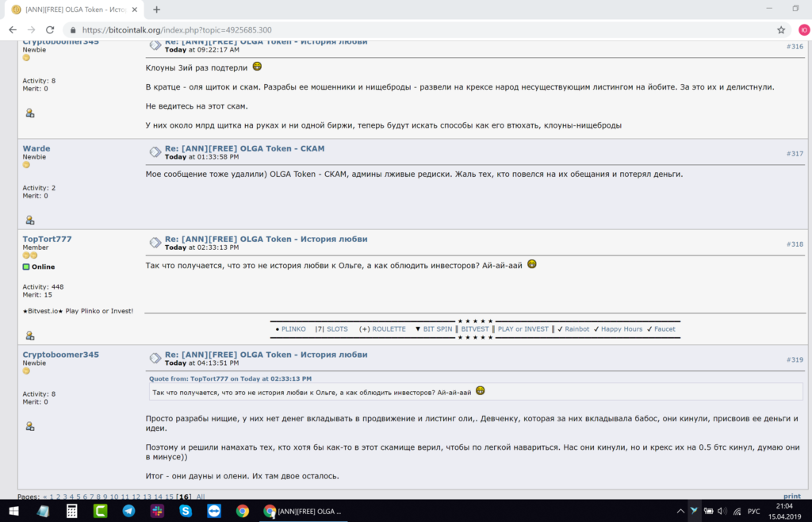Open BITVEST signature link

click(475, 329)
